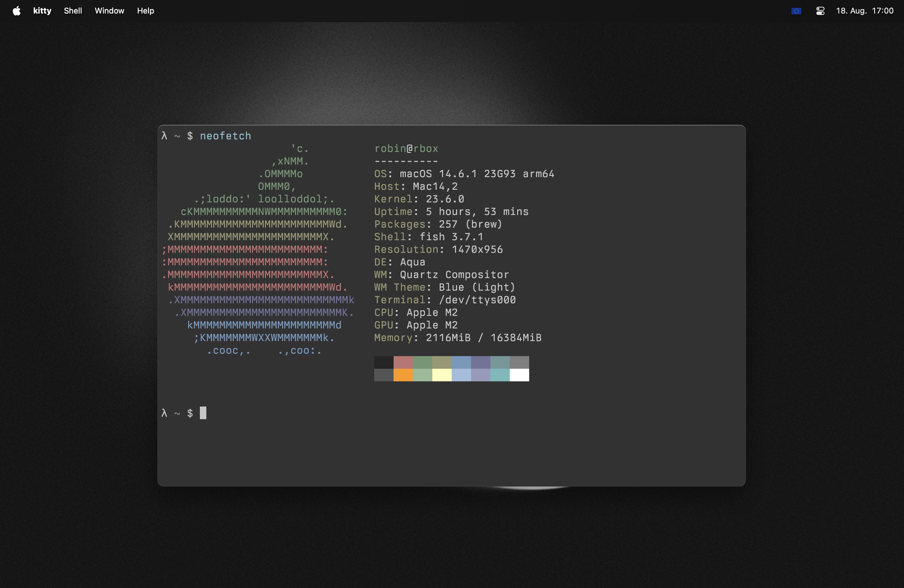Viewport: 904px width, 588px height.
Task: Click the EU flag input source icon
Action: tap(796, 11)
